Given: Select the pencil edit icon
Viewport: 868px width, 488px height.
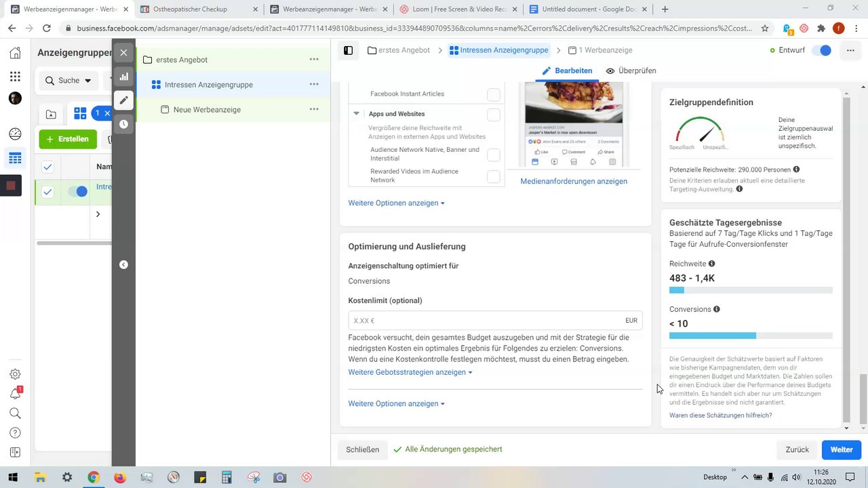Looking at the screenshot, I should click(123, 100).
